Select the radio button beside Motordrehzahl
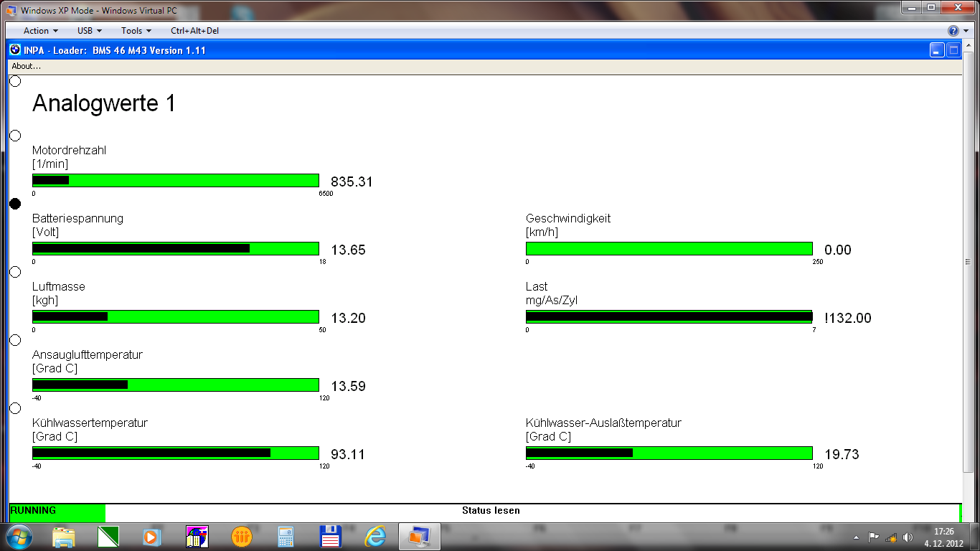 15,136
